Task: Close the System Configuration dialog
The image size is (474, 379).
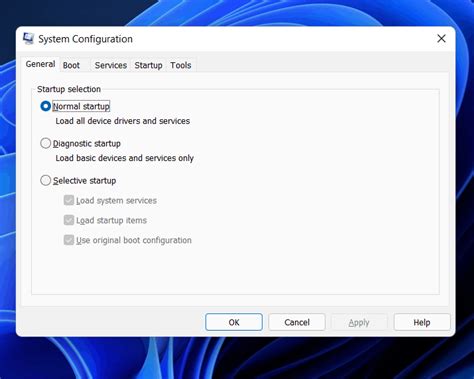Action: 441,39
